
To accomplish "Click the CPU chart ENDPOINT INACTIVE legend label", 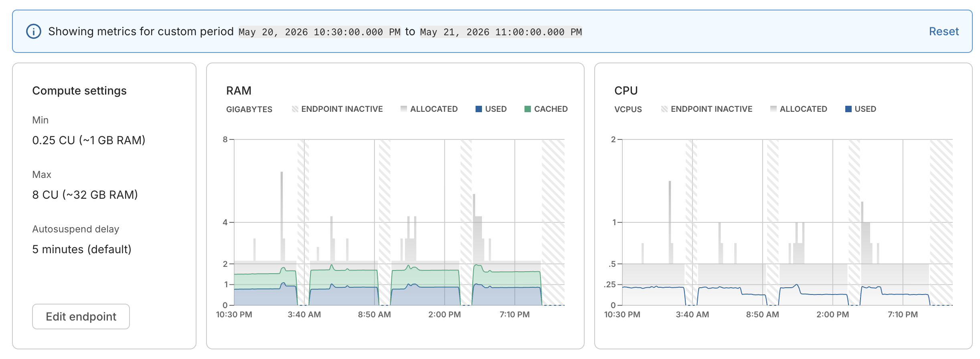I will 712,109.
